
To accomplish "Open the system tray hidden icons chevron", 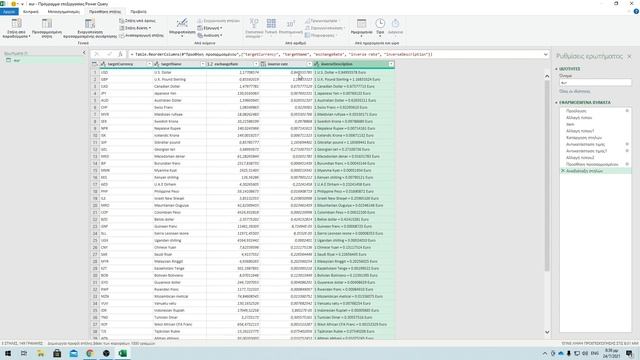I will (544, 353).
